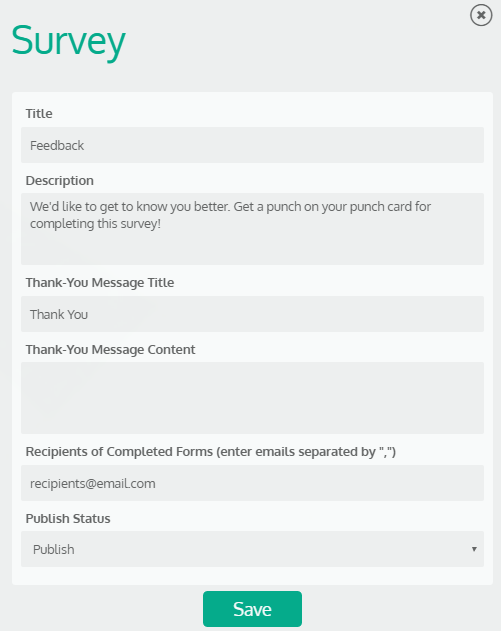Click the Thank-You Message Title input

tap(252, 314)
